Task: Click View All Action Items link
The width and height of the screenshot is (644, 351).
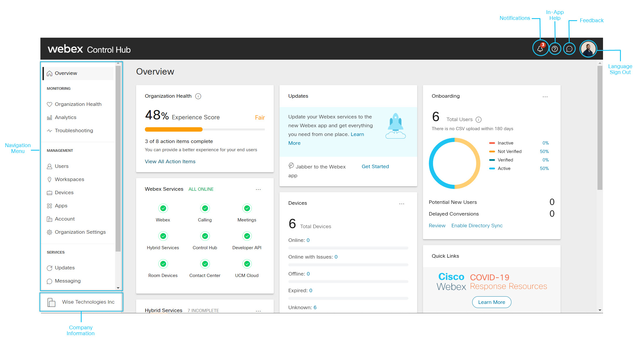Action: pyautogui.click(x=170, y=161)
